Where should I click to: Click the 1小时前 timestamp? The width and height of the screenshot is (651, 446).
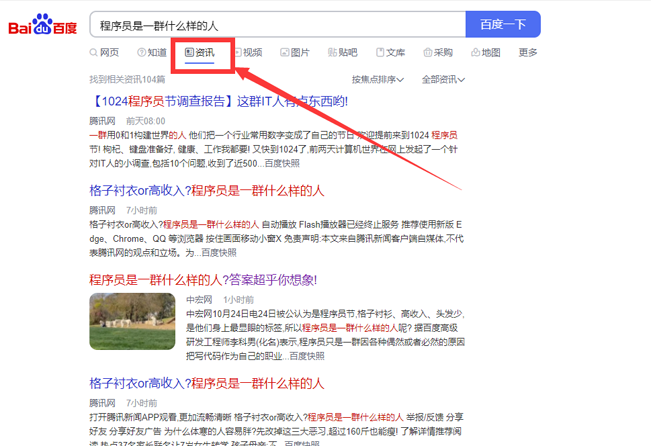(238, 299)
